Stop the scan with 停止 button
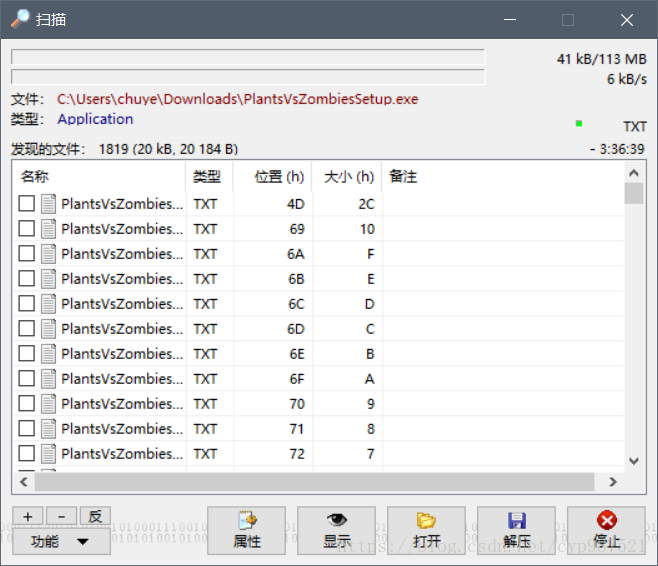658x566 pixels. click(606, 530)
